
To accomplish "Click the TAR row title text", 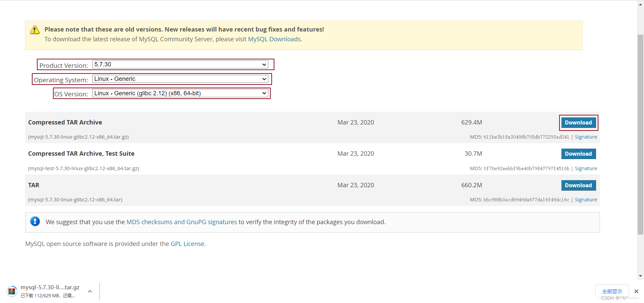I will [34, 185].
